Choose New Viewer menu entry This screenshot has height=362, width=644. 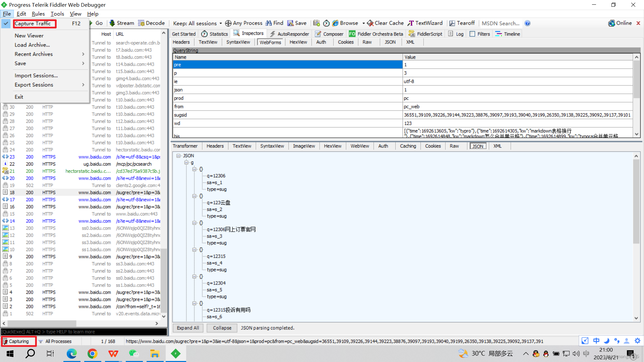point(29,36)
